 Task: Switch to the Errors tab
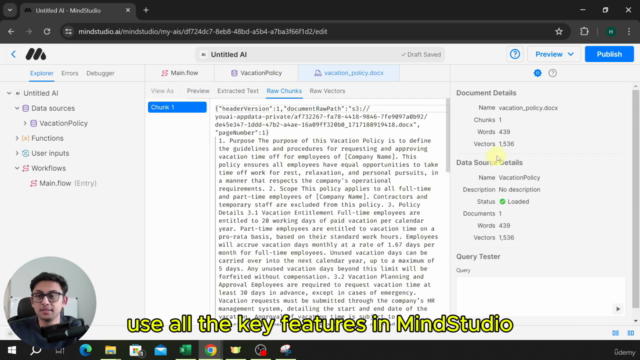(x=70, y=73)
